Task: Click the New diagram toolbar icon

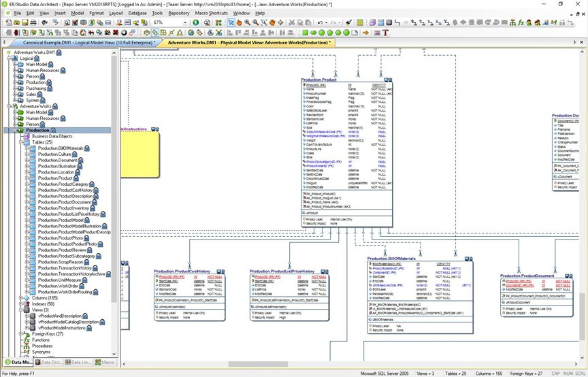Action: tap(9, 22)
